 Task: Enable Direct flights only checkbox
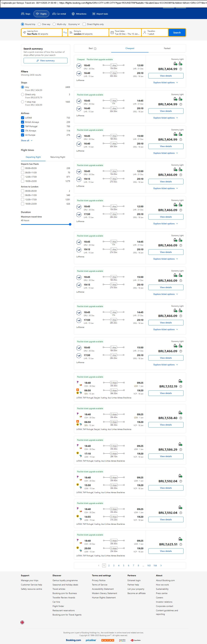point(84,24)
